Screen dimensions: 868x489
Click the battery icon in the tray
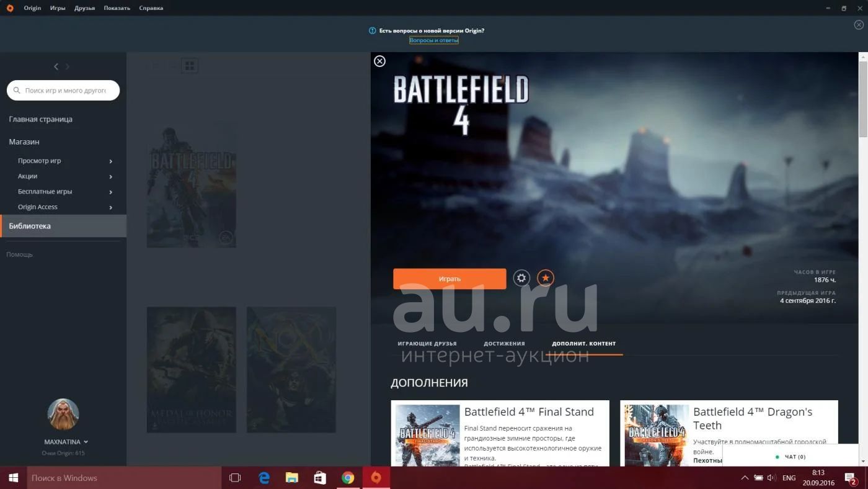(x=758, y=478)
